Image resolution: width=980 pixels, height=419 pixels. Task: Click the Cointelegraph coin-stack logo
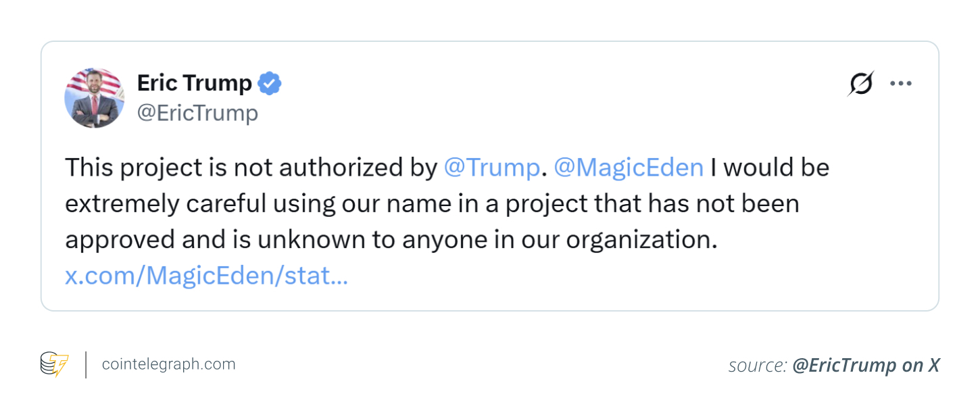(x=54, y=364)
